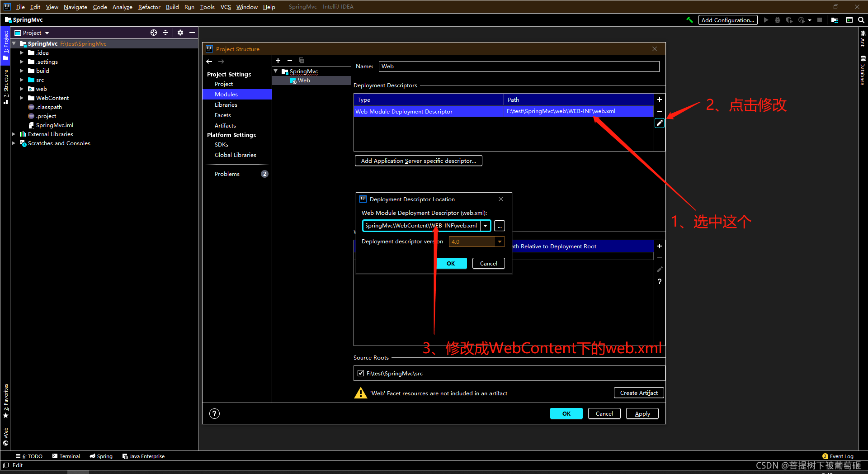
Task: Click the web.xml path text field
Action: [421, 226]
